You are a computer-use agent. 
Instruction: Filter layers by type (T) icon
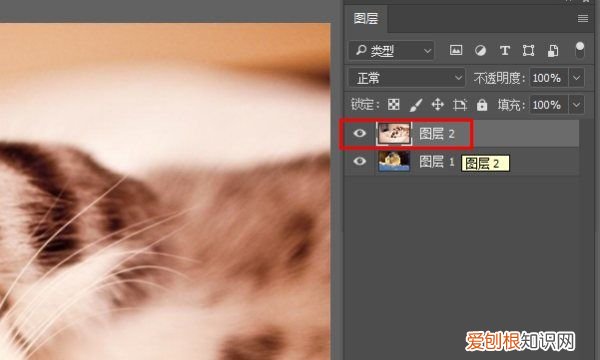pos(505,50)
